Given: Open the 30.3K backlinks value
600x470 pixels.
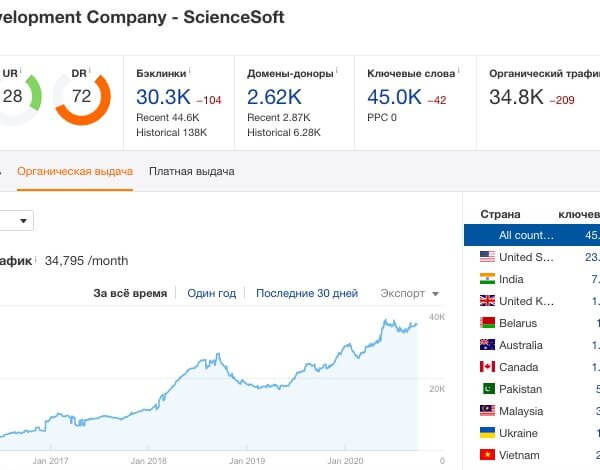Looking at the screenshot, I should point(163,97).
